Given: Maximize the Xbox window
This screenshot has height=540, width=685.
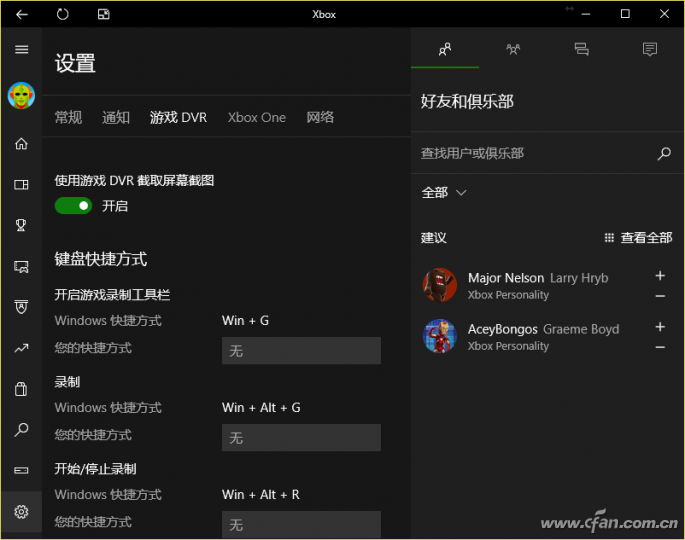Looking at the screenshot, I should (x=625, y=14).
